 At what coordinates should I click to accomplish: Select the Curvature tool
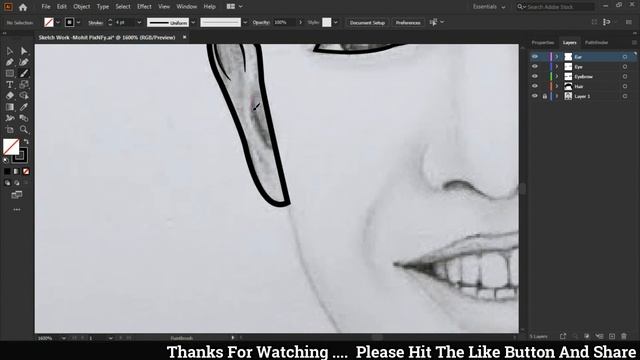point(24,62)
